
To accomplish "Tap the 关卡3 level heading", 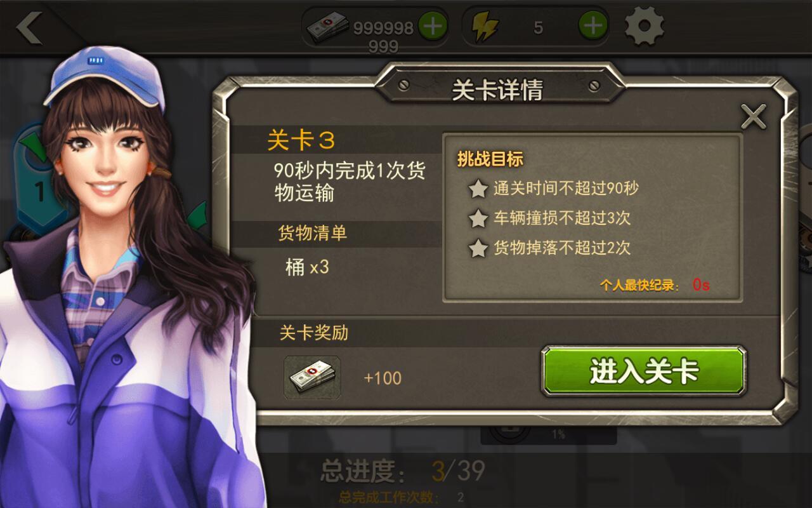I will click(x=301, y=140).
